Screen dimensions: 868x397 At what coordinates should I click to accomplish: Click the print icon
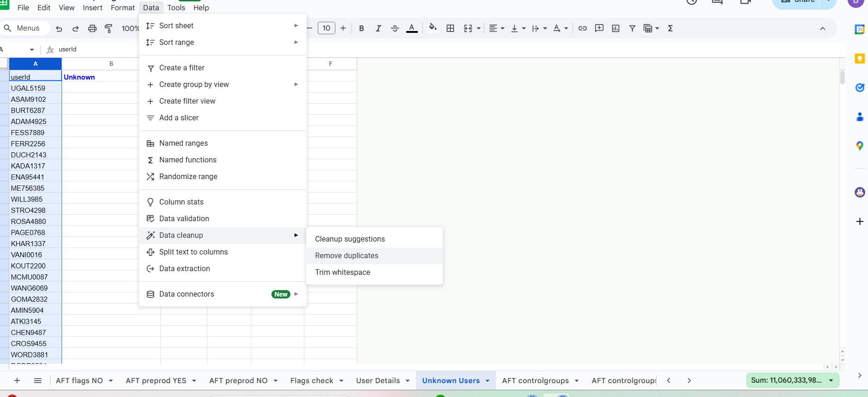[92, 28]
